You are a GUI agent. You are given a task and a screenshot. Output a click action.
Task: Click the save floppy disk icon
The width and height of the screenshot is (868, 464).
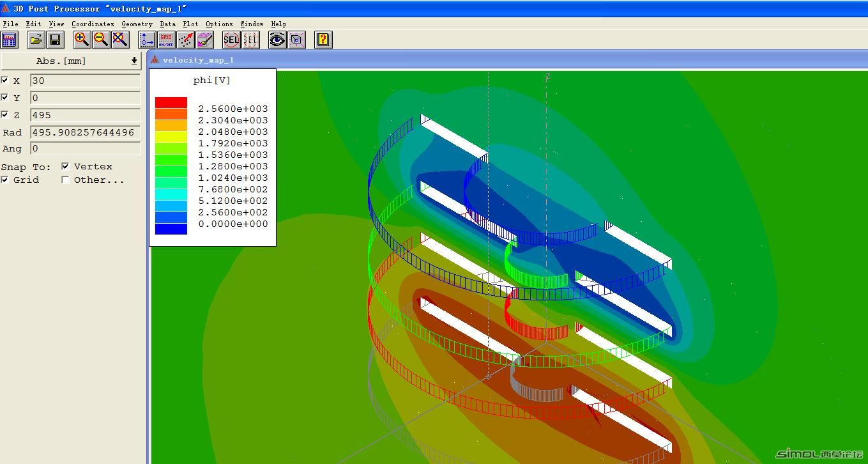55,40
